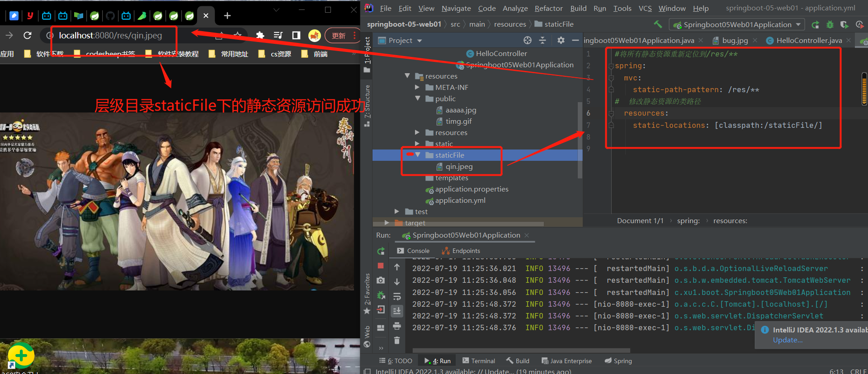Open browser extensions puzzle icon
This screenshot has width=868, height=374.
pyautogui.click(x=260, y=35)
